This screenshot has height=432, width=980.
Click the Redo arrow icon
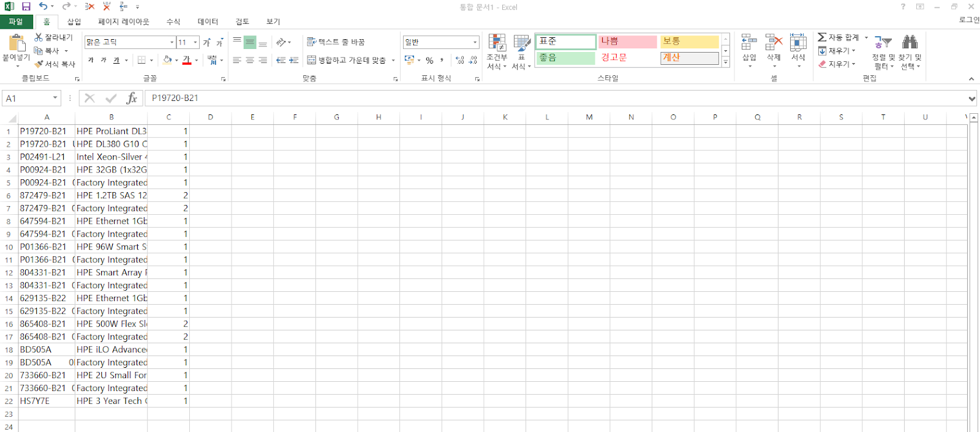[66, 6]
